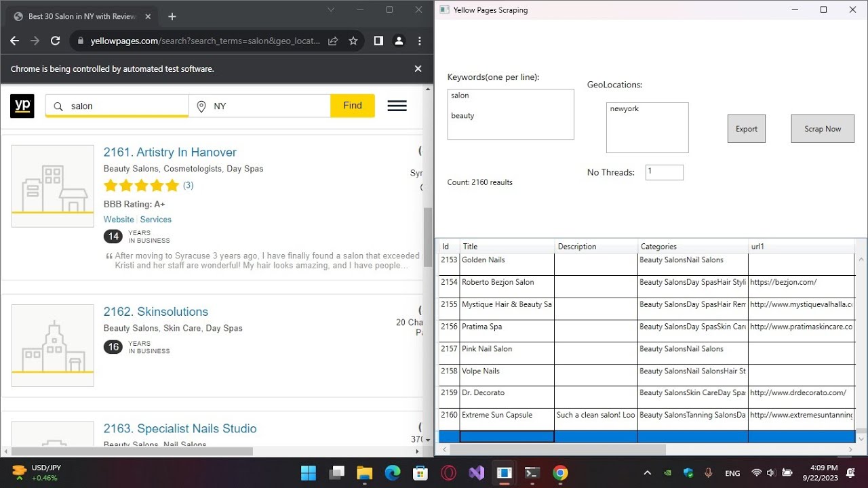
Task: Reload the Yellow Pages tab
Action: 56,41
